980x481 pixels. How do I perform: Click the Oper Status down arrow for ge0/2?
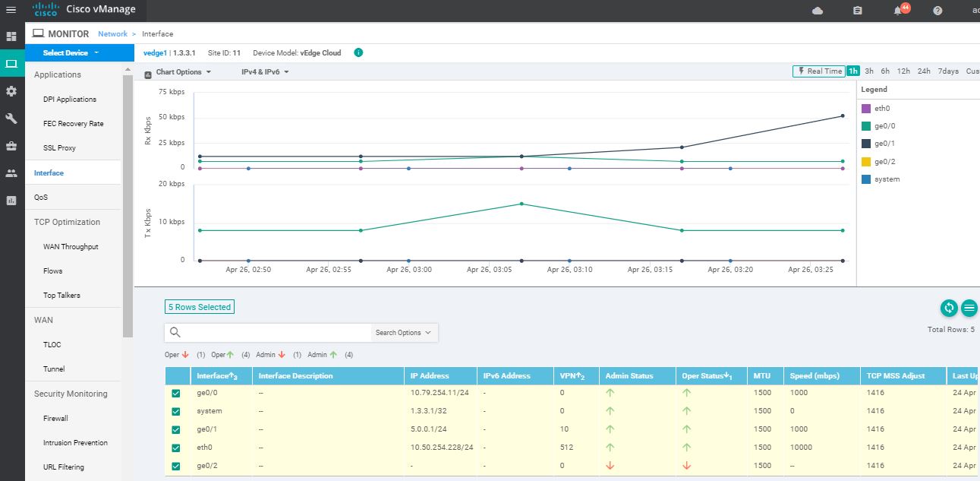click(687, 466)
